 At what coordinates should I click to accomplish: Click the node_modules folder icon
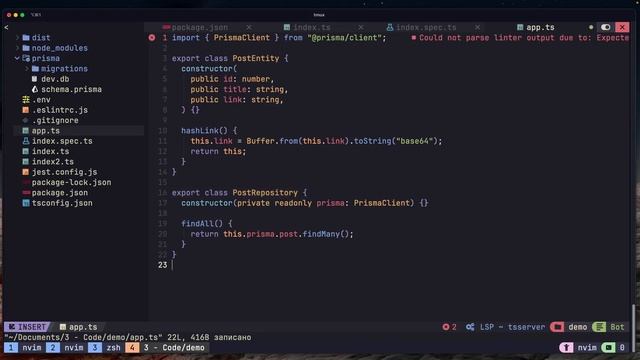point(26,48)
